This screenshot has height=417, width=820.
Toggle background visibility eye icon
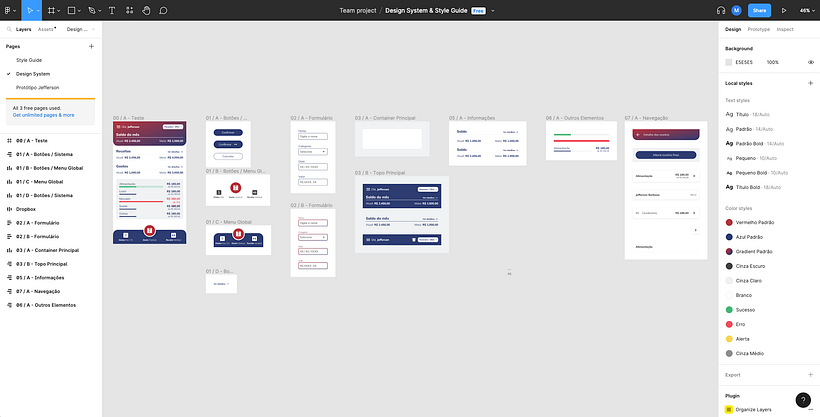811,62
